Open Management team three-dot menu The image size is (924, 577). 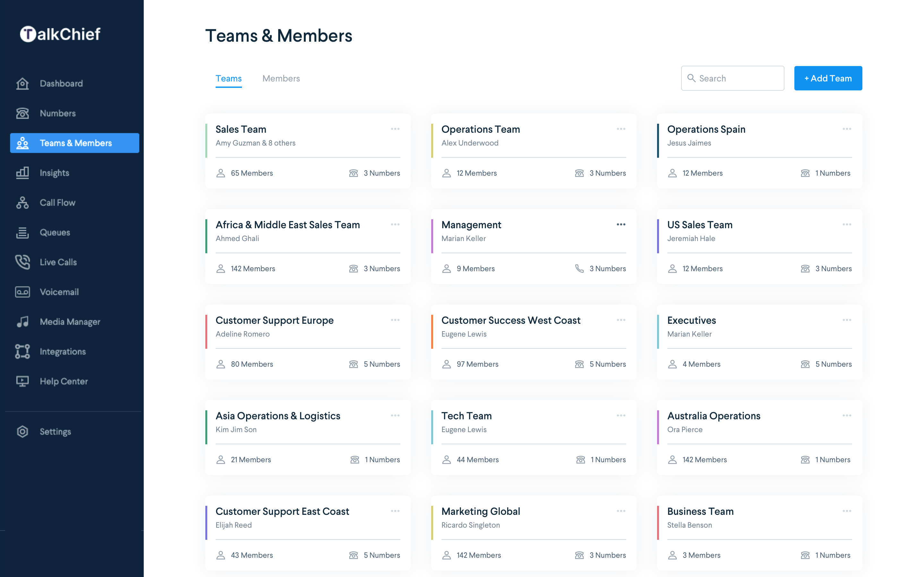click(x=621, y=224)
